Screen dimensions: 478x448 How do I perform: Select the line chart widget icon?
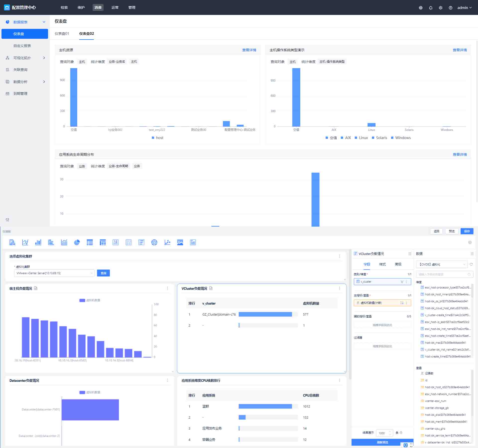[25, 242]
